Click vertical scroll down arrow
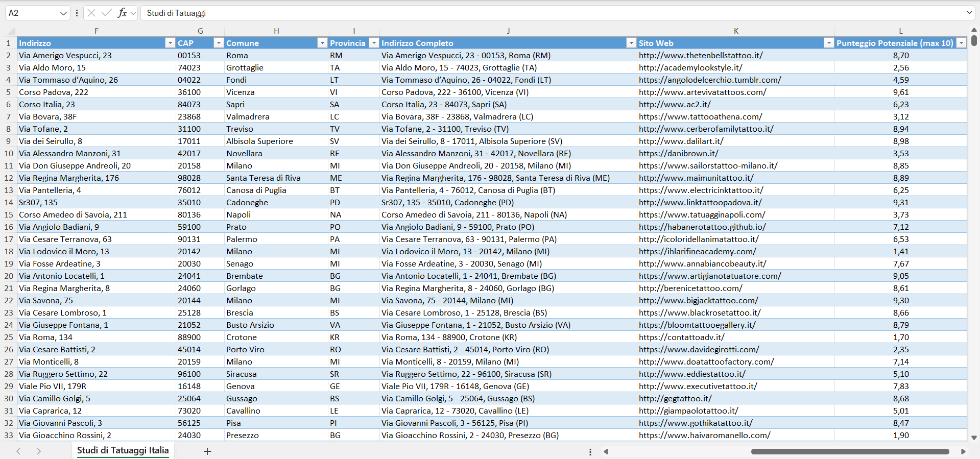The width and height of the screenshot is (980, 459). coord(974,438)
